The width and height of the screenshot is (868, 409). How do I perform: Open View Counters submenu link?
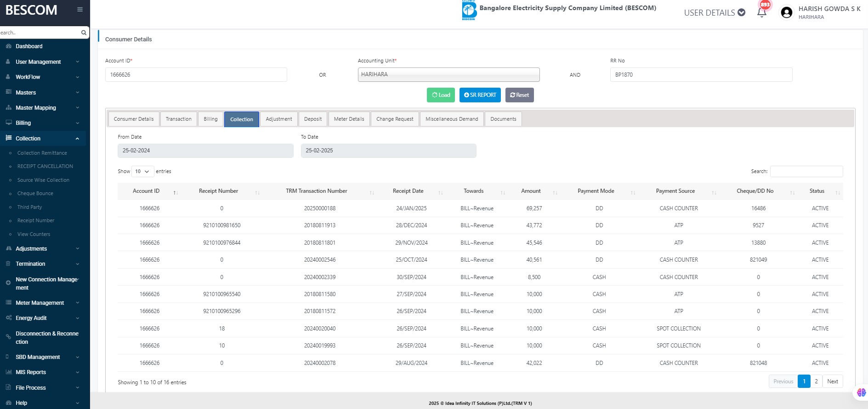coord(34,234)
